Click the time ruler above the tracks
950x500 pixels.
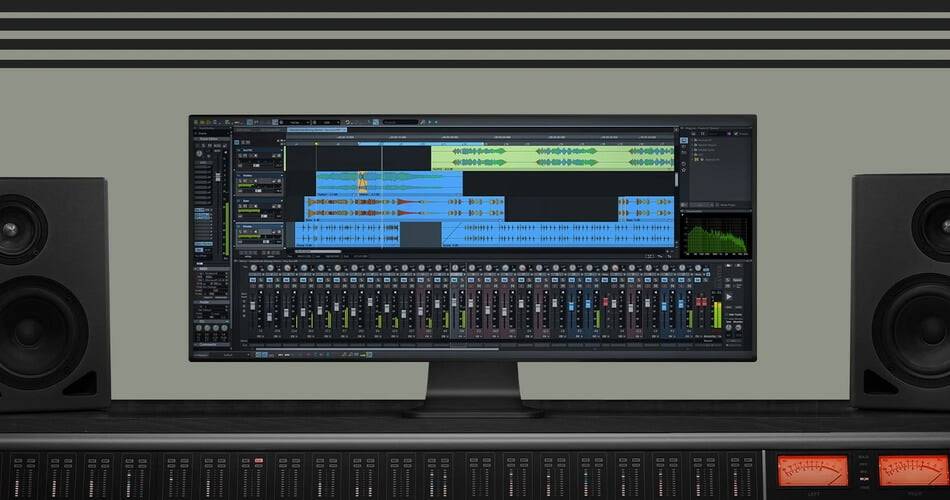click(480, 137)
